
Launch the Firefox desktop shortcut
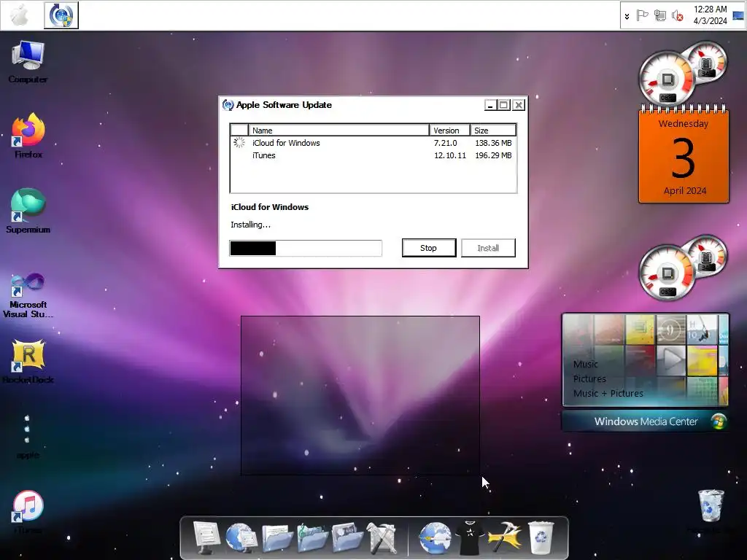pos(28,136)
